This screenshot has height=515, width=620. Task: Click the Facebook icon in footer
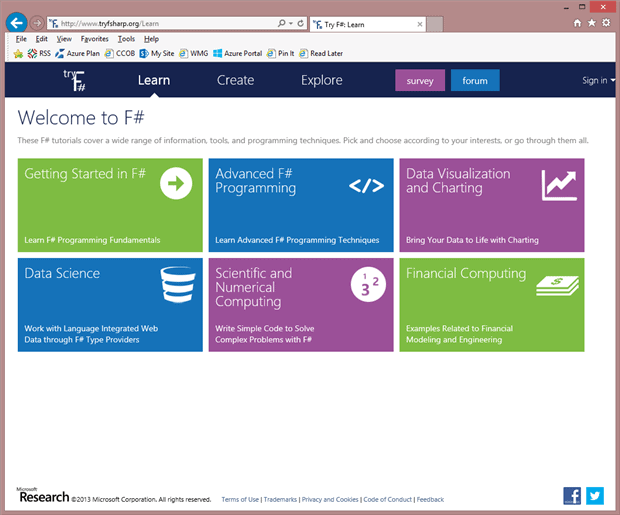point(572,496)
